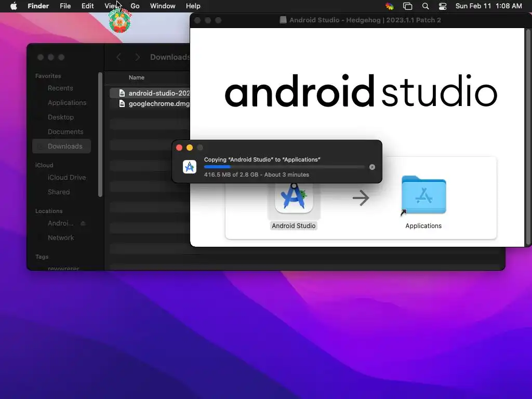
Task: Click the disk icon in installer title bar
Action: [x=283, y=20]
